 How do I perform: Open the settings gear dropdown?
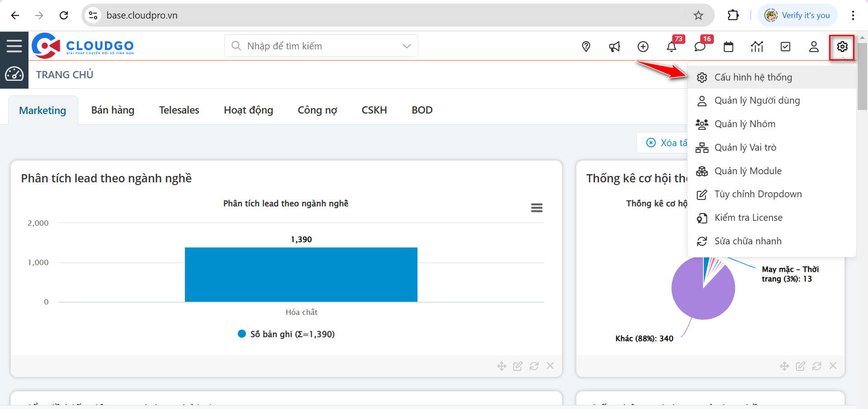click(842, 47)
